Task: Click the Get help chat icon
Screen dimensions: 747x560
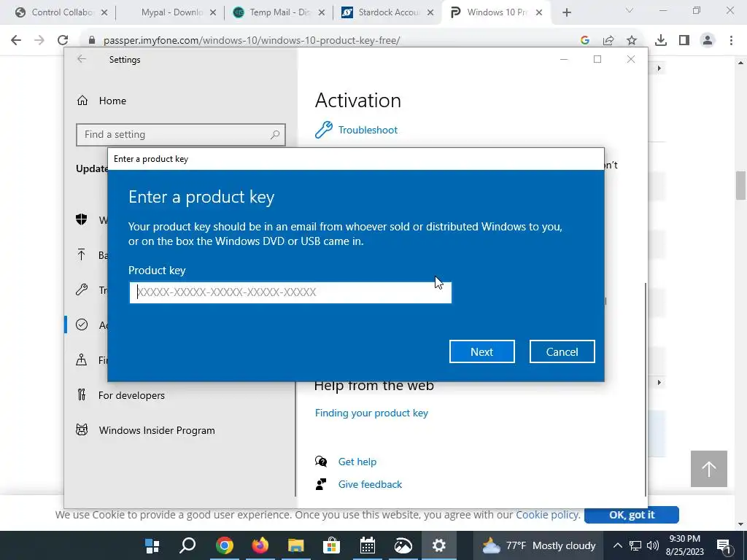Action: (321, 462)
